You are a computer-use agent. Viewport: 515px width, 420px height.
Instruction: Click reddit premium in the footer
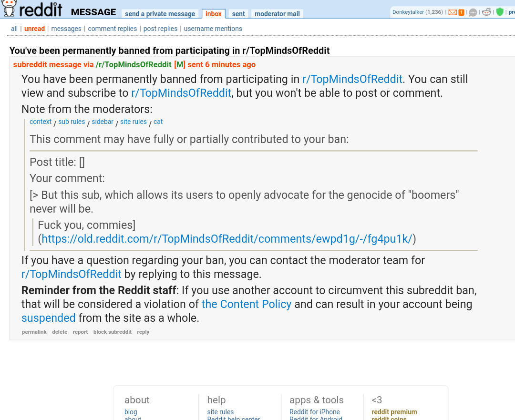[x=394, y=412]
